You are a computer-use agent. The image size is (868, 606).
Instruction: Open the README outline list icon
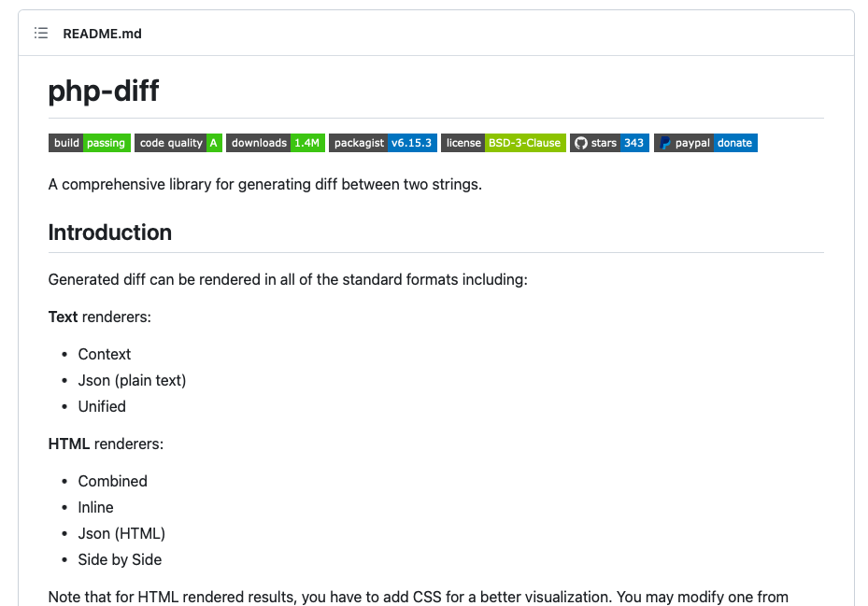pos(41,34)
